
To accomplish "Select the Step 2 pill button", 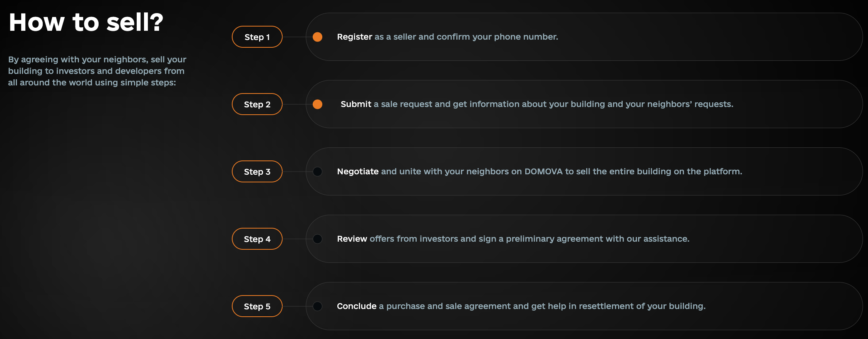I will (257, 104).
